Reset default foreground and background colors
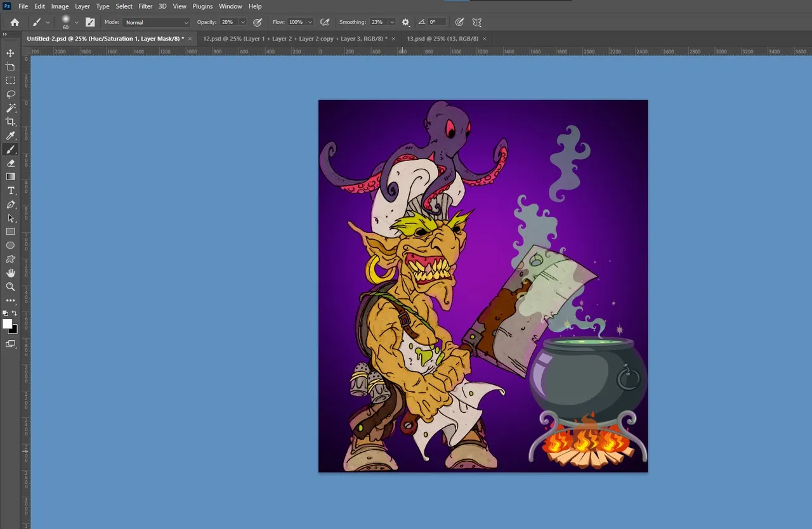The image size is (812, 529). point(6,313)
